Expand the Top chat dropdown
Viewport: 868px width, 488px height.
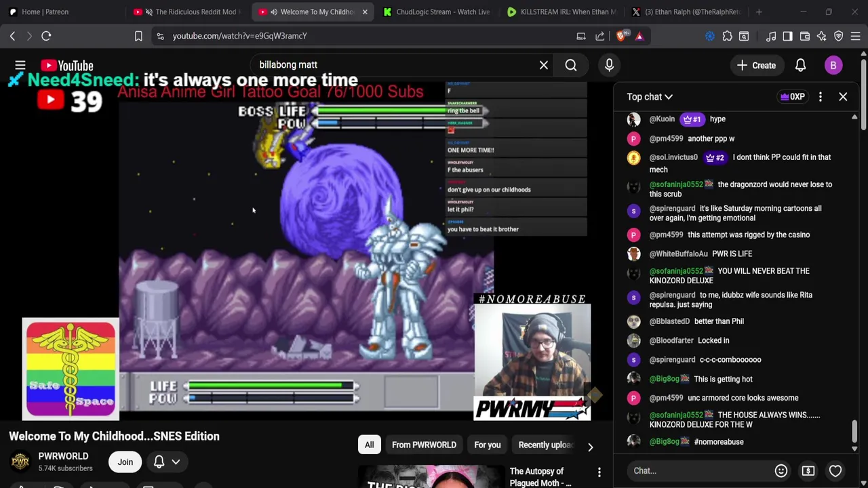pyautogui.click(x=650, y=97)
